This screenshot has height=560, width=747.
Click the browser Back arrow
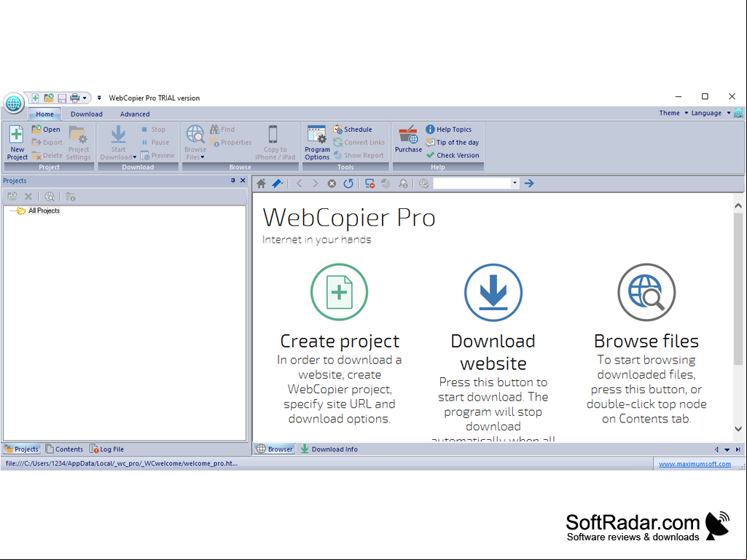click(x=300, y=184)
